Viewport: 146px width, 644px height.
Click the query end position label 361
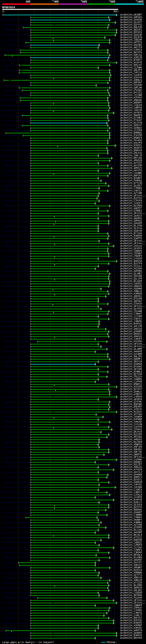click(x=115, y=11)
